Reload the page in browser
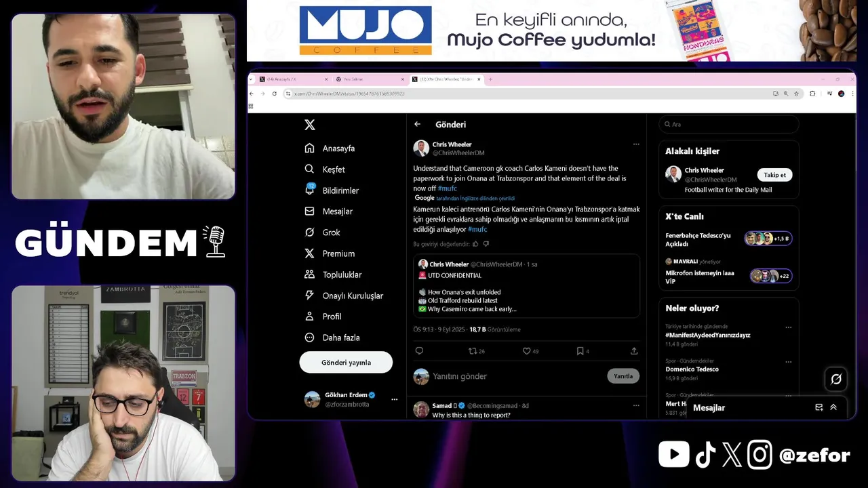Image resolution: width=868 pixels, height=488 pixels. click(x=274, y=94)
